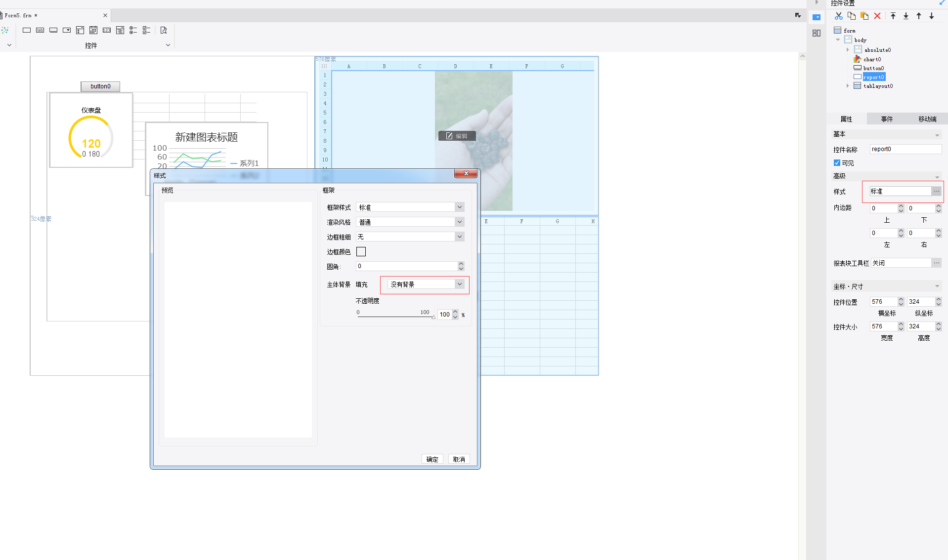This screenshot has height=560, width=948.
Task: Open the widget library grid icon
Action: click(x=817, y=33)
